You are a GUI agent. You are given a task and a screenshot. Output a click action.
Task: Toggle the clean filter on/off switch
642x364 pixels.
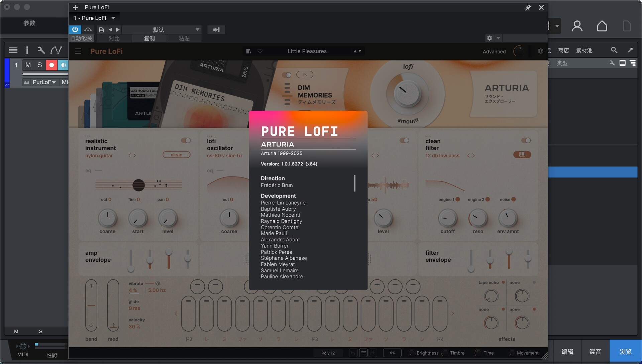tap(526, 140)
